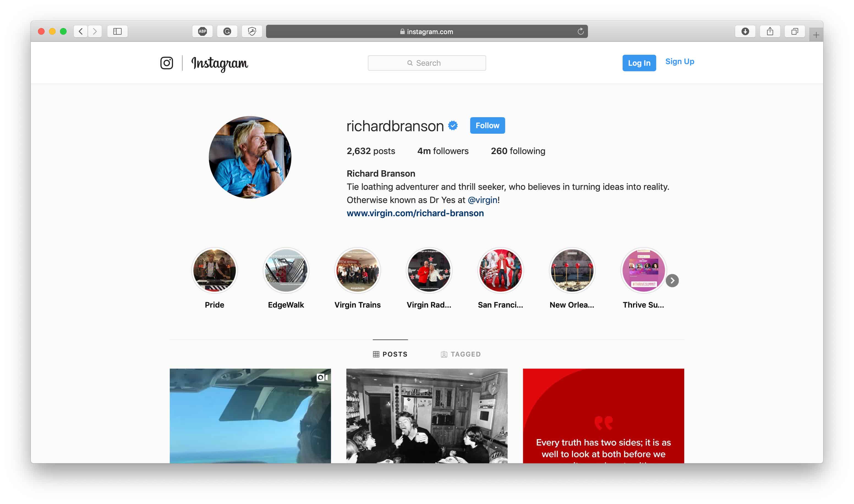Toggle the Safari sidebar
854x504 pixels.
tap(117, 31)
